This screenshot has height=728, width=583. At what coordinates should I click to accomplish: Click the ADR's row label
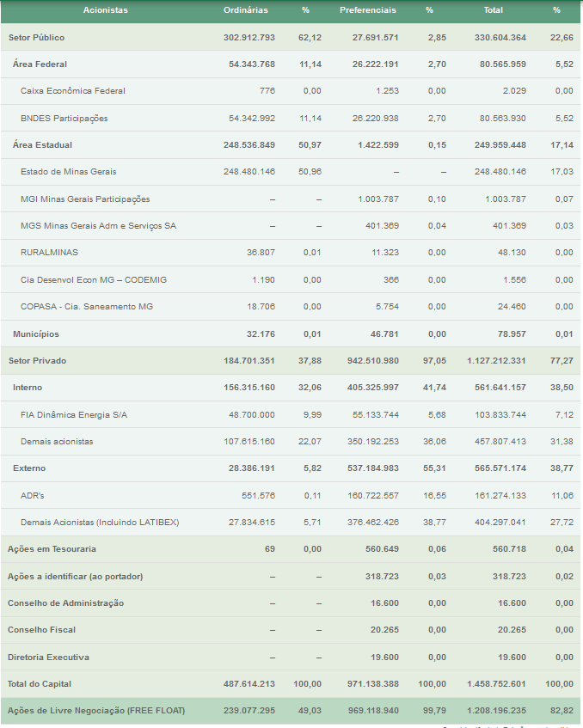(x=32, y=496)
